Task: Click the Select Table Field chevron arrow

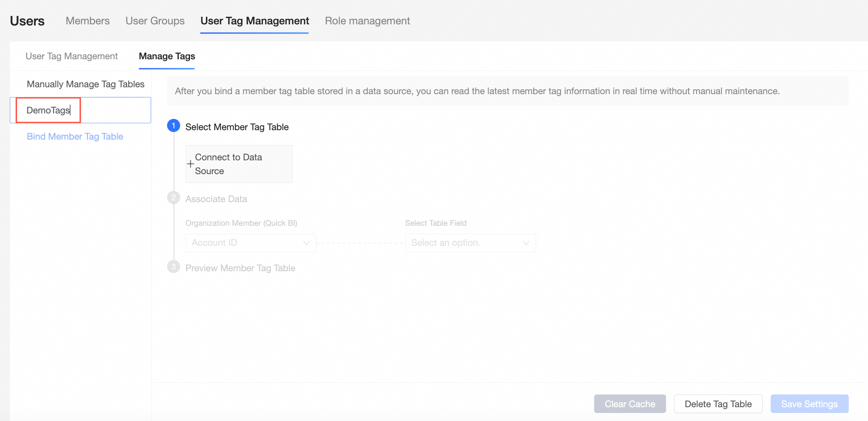Action: 526,243
